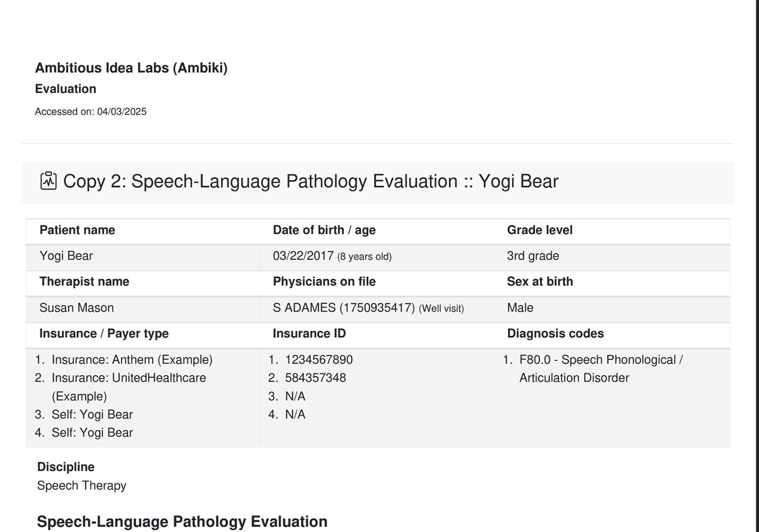Screen dimensions: 759x532
Task: Select the patient name Yogi Bear
Action: (66, 256)
